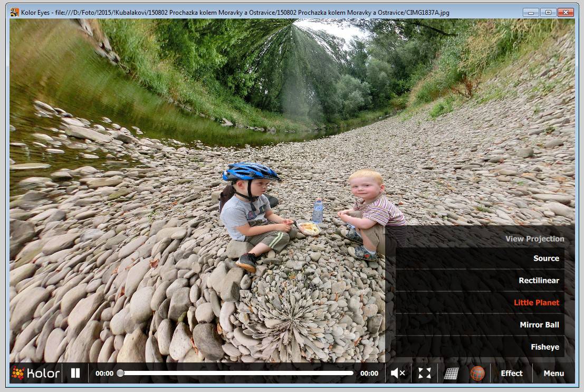This screenshot has width=584, height=392.
Task: Click the View Projection panel header
Action: pos(534,238)
